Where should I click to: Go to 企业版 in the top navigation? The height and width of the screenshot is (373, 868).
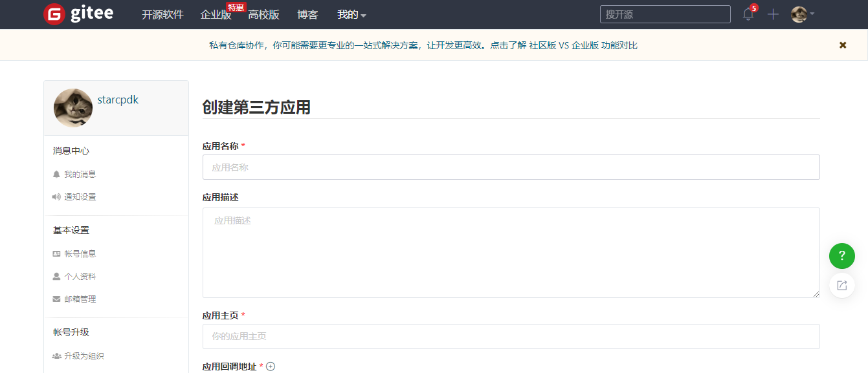coord(216,15)
